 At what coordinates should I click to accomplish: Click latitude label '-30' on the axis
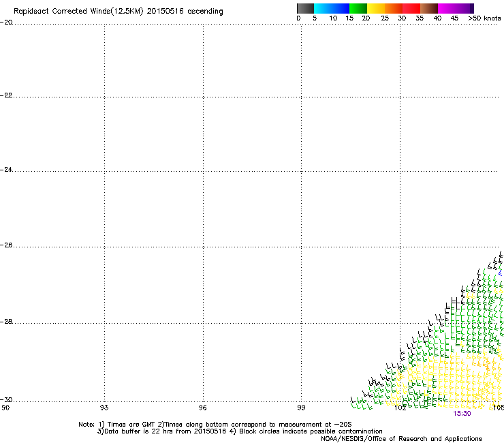(6, 400)
